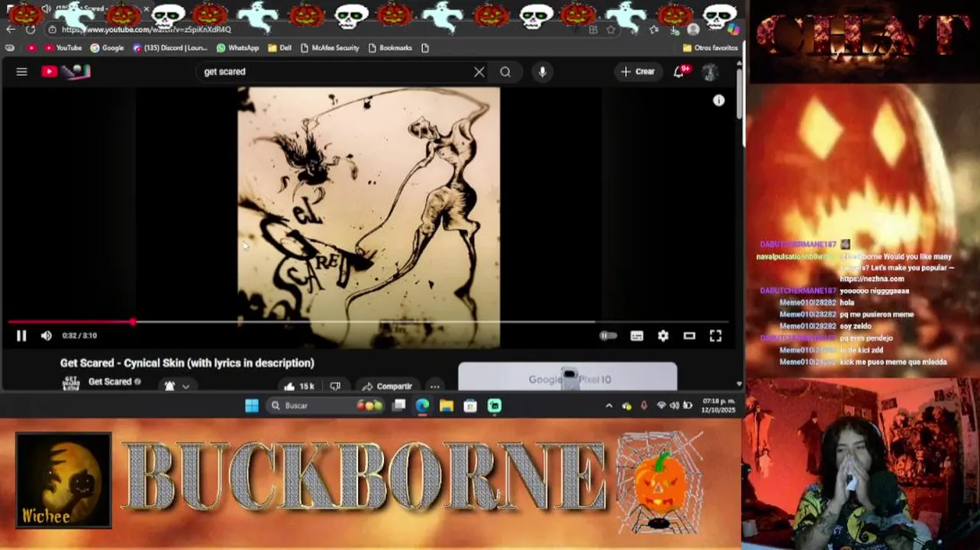Open the Get Scared channel name
Image resolution: width=980 pixels, height=550 pixels.
click(x=110, y=382)
